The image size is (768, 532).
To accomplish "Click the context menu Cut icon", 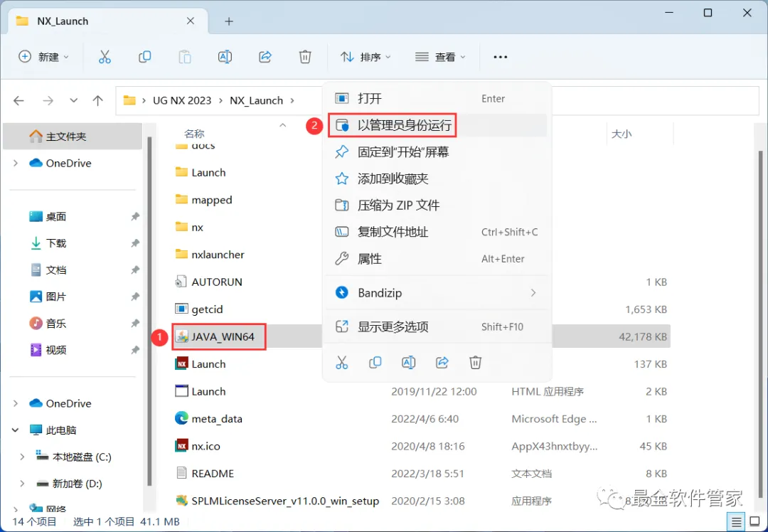I will coord(342,363).
